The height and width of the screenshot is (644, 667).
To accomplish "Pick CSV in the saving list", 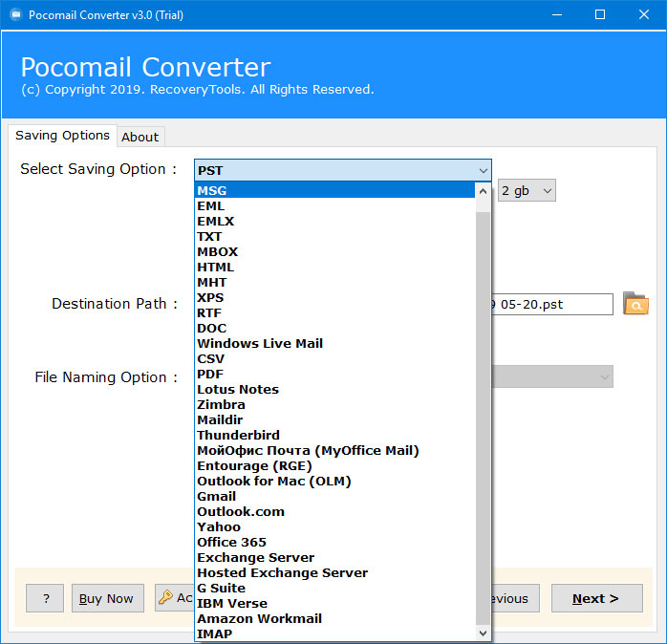I will coord(334,358).
